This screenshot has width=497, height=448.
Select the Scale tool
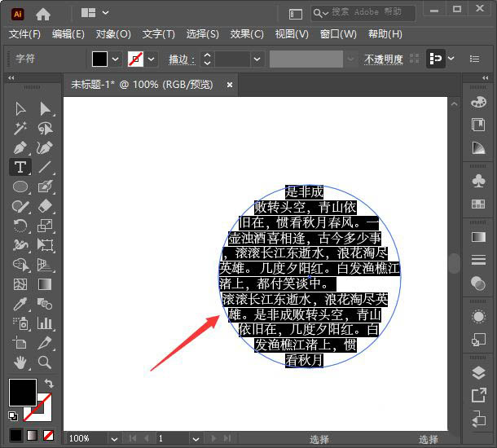pyautogui.click(x=46, y=226)
